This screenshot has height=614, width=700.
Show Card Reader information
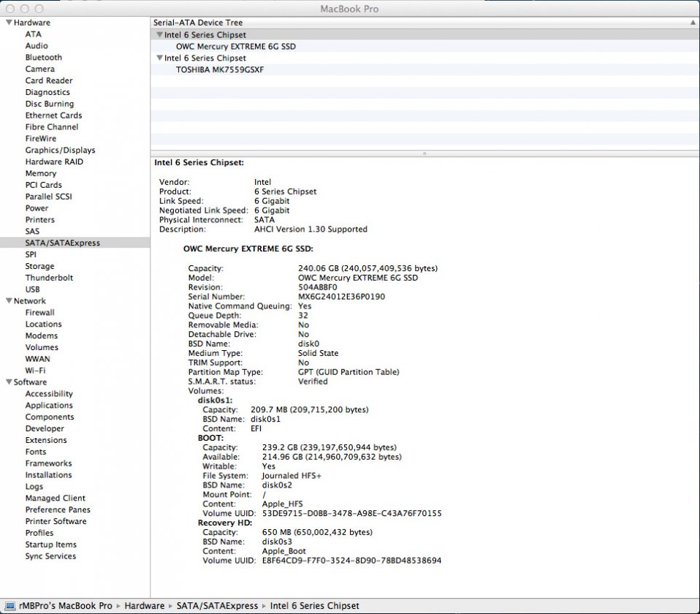(49, 81)
